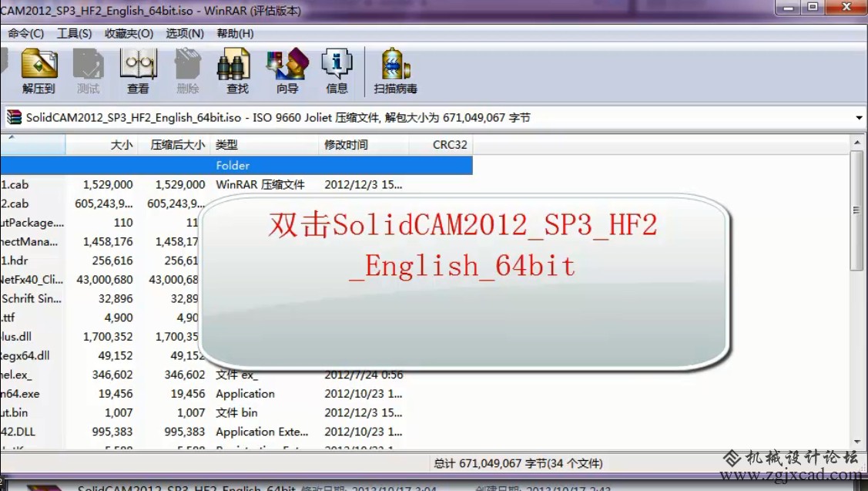Open the View (查看) toolbar tool
Image resolution: width=868 pixels, height=491 pixels.
(x=139, y=70)
